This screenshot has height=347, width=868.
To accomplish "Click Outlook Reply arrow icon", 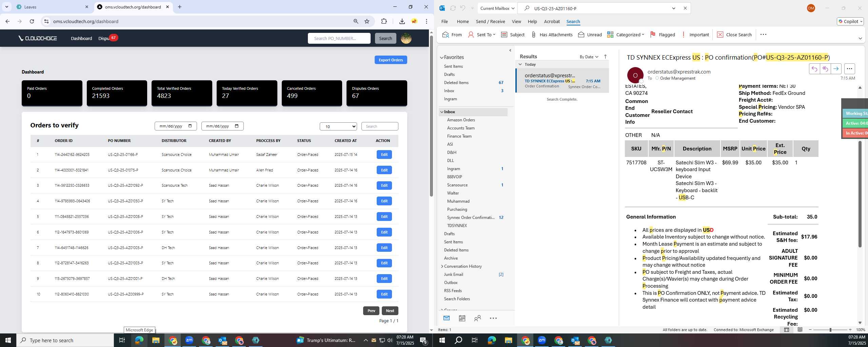I will coord(814,69).
